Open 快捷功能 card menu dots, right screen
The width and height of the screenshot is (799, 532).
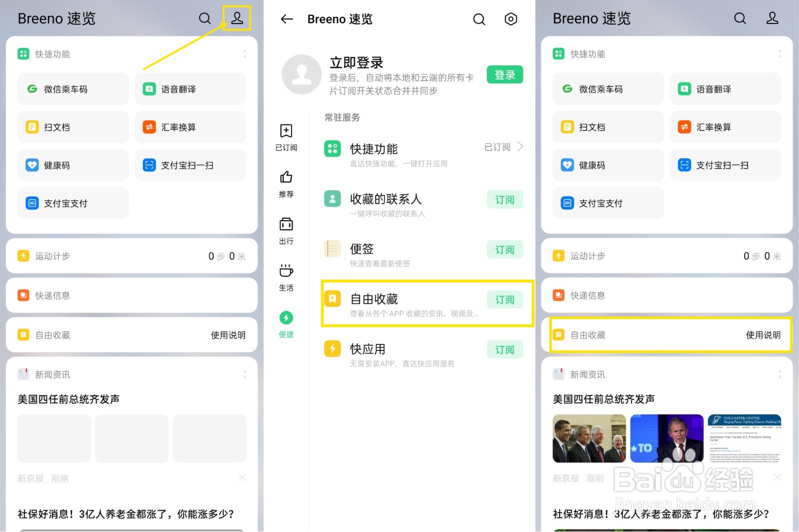click(x=780, y=53)
